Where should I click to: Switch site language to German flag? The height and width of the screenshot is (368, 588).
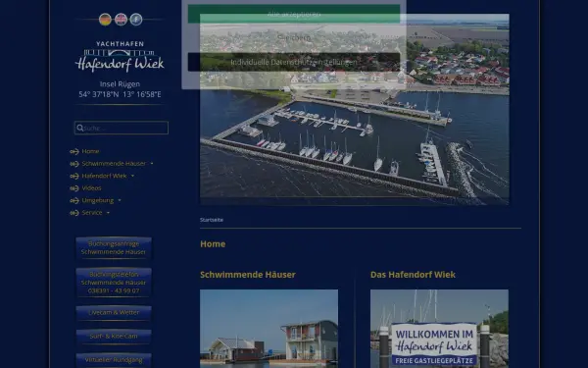point(105,20)
